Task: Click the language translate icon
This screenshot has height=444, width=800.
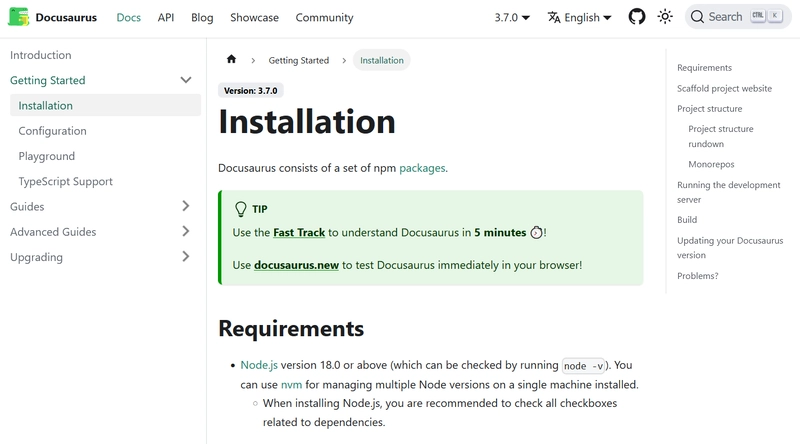Action: point(555,17)
